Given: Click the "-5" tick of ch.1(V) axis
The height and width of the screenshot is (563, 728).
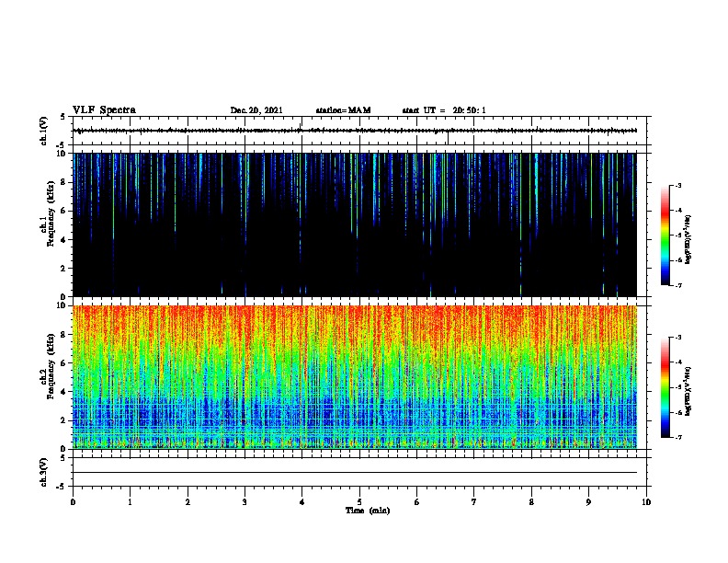Looking at the screenshot, I should [62, 145].
